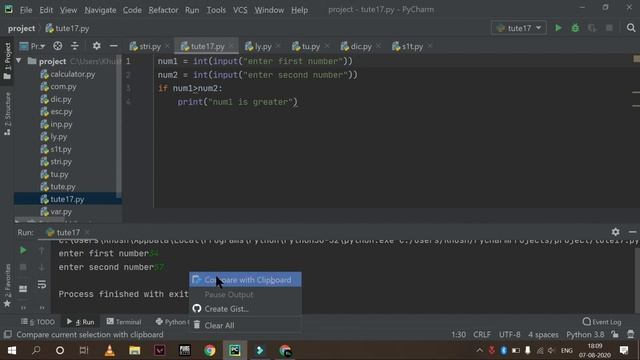Open the 1: Project side tool window
Screen dimensions: 640x360
7,61
